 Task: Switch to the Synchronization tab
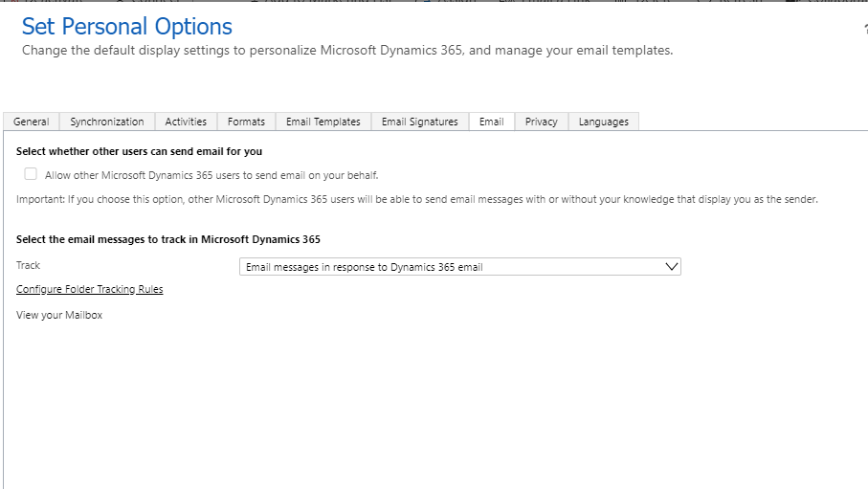(107, 122)
